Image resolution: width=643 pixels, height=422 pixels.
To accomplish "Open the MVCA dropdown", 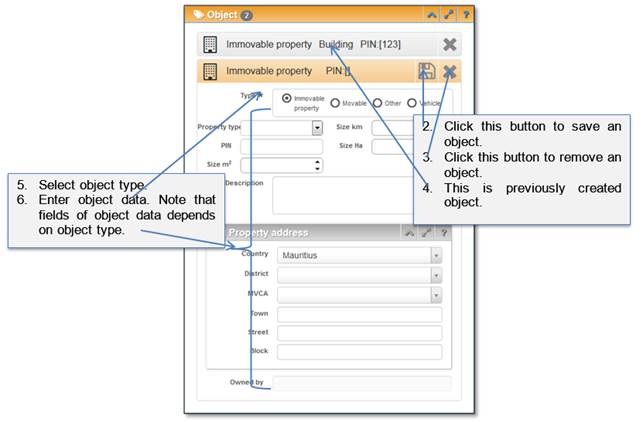I will click(x=436, y=295).
